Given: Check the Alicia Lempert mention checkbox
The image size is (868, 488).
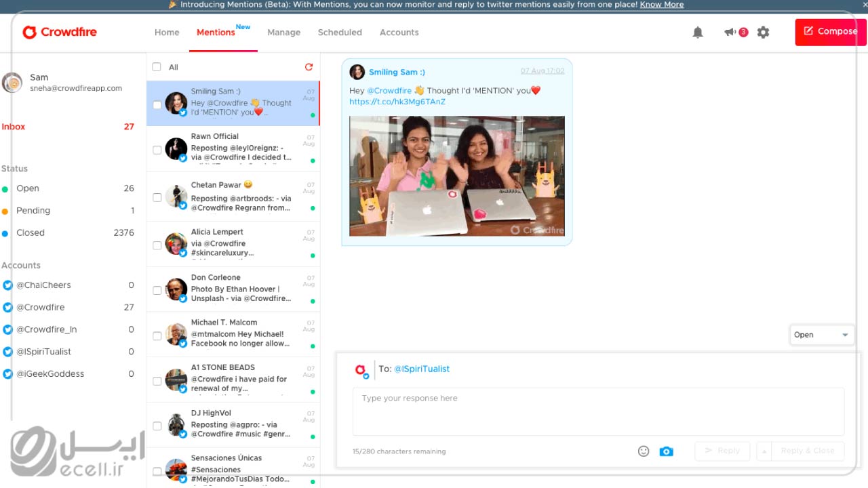Looking at the screenshot, I should pos(157,245).
